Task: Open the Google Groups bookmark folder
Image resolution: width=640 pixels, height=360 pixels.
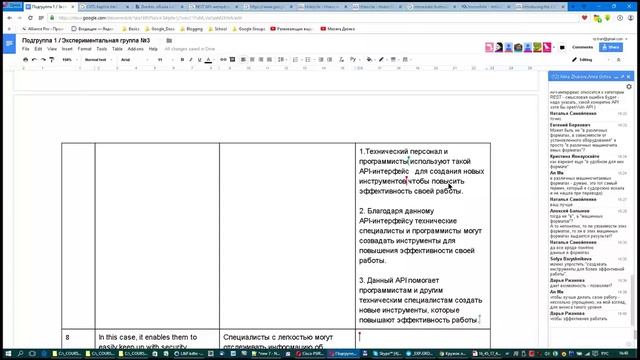Action: 249,29
